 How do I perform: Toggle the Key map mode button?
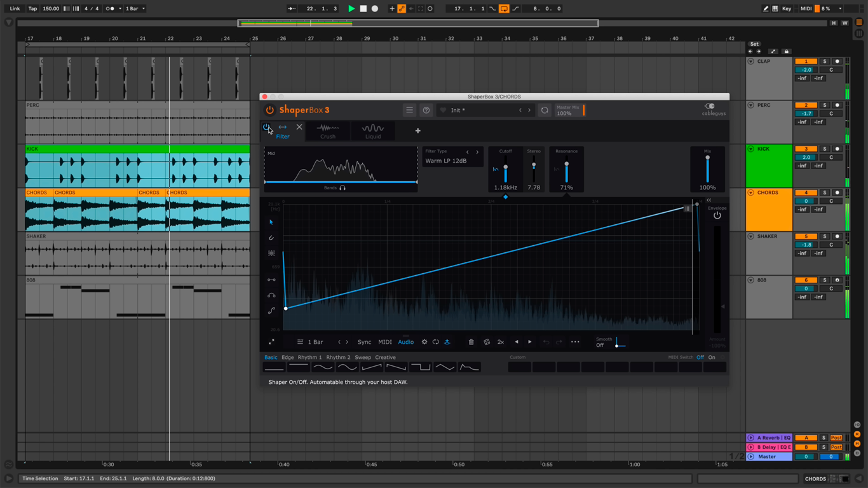pos(787,9)
